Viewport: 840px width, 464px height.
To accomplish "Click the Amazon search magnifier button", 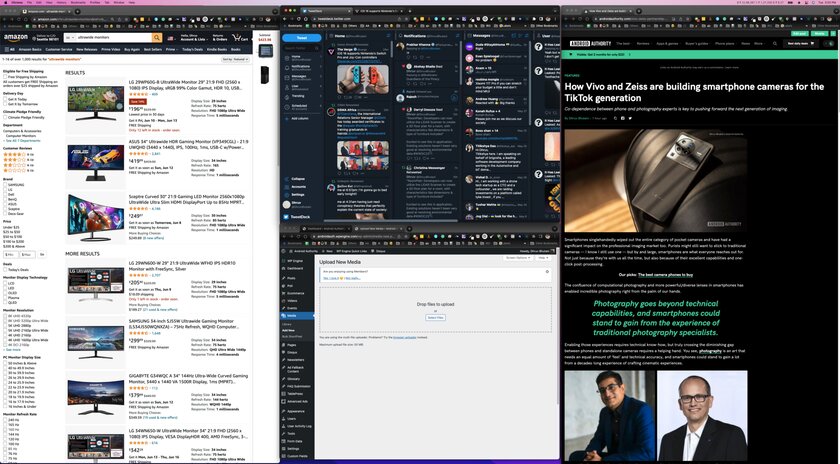I will coord(156,38).
